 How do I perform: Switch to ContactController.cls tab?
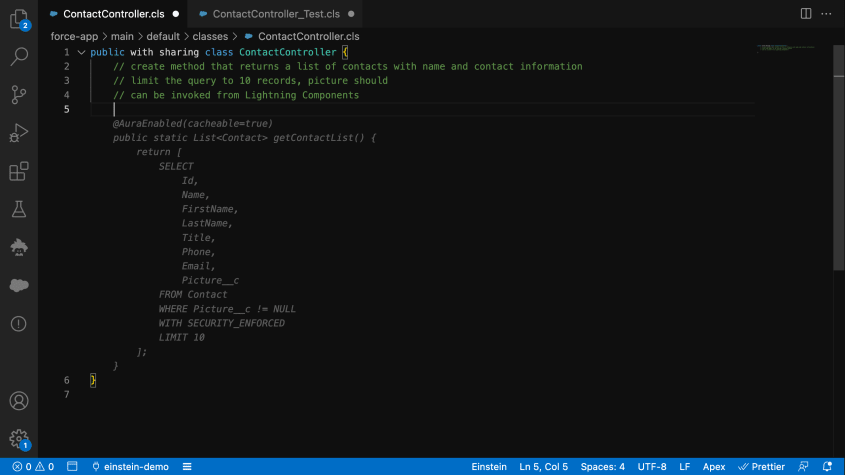pyautogui.click(x=113, y=14)
